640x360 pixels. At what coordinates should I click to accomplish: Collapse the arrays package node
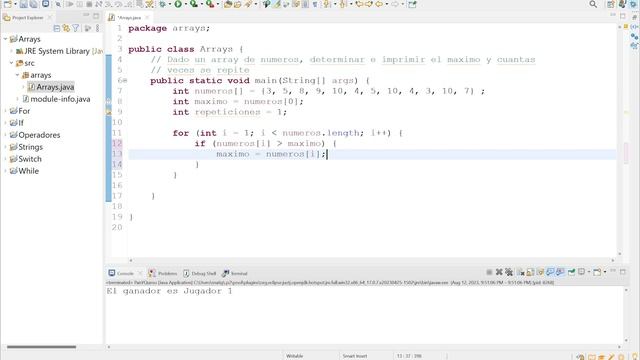point(18,75)
